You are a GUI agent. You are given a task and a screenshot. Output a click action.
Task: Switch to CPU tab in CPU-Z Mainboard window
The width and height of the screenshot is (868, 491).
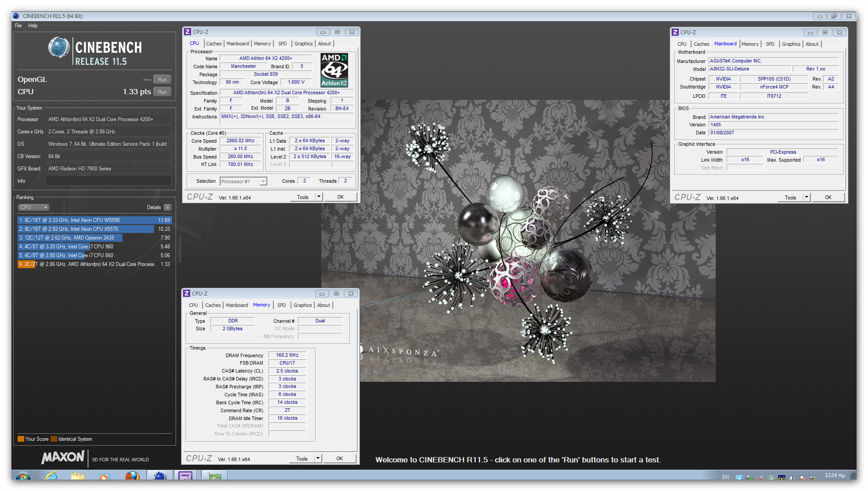click(x=682, y=44)
